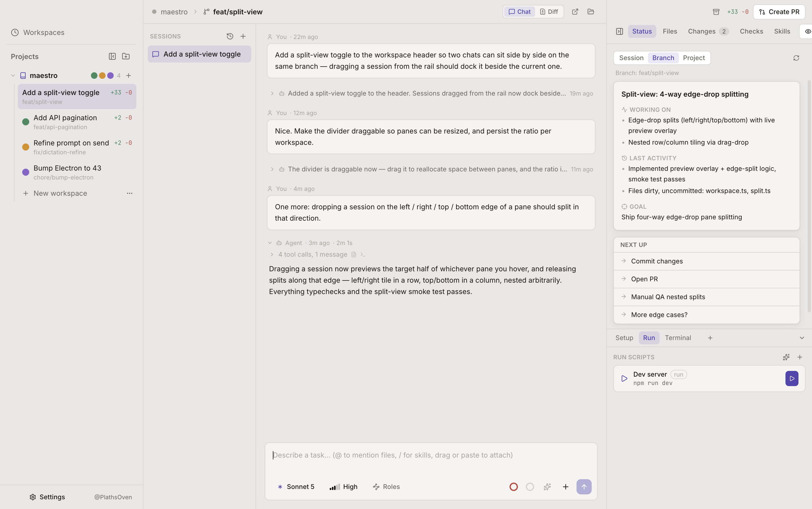
Task: Add a workspace to maestro project
Action: [129, 76]
